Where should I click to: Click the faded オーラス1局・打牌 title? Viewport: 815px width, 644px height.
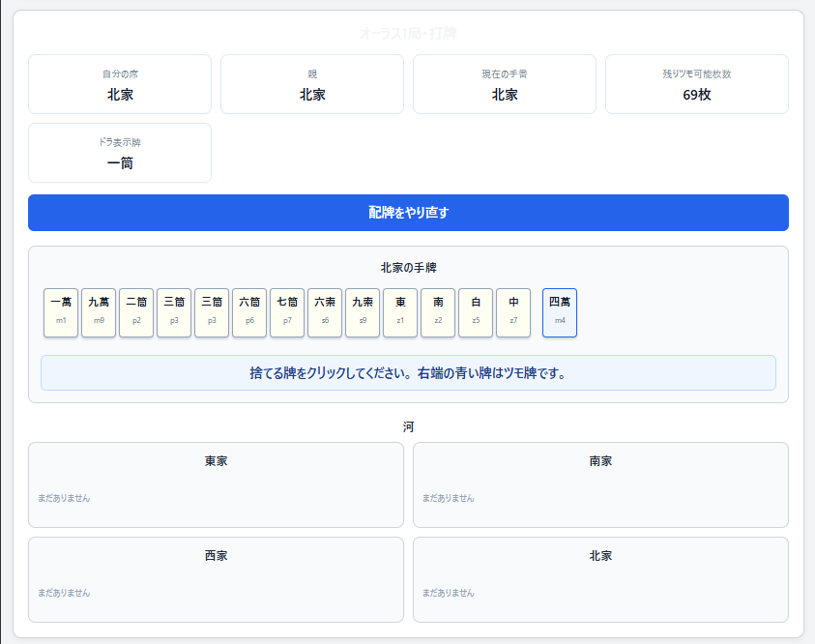tap(408, 34)
